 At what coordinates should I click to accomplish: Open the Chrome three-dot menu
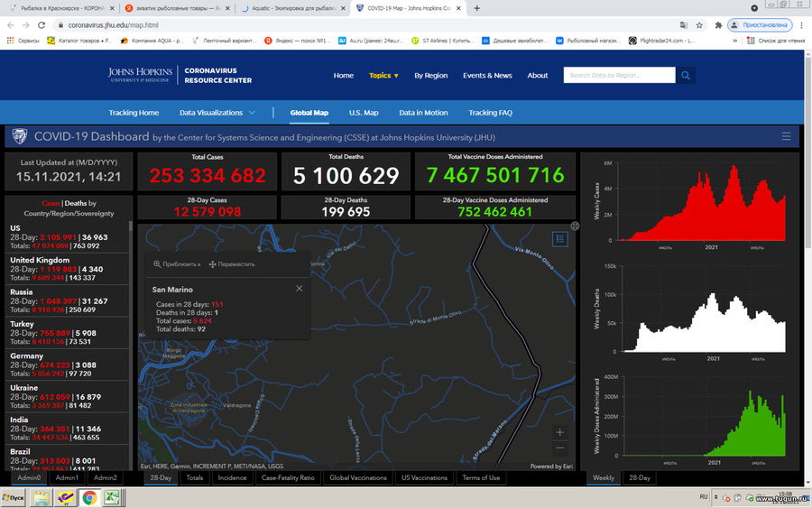[x=802, y=25]
